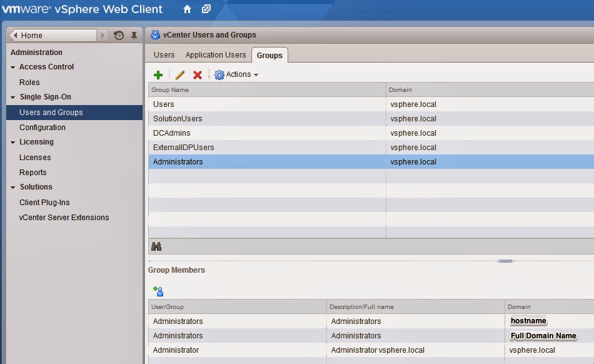594x364 pixels.
Task: Click the green plus add group icon
Action: (x=158, y=74)
